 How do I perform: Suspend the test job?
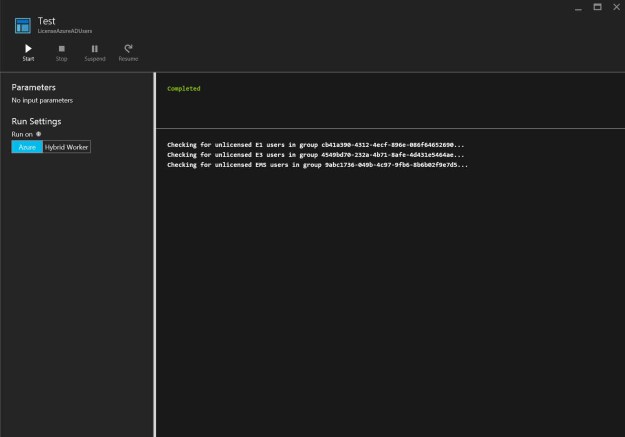click(94, 52)
